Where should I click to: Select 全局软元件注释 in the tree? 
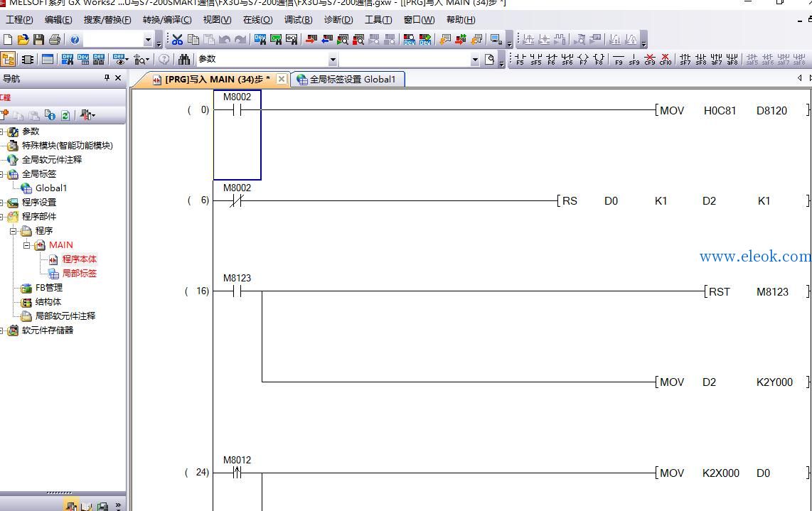(52, 160)
